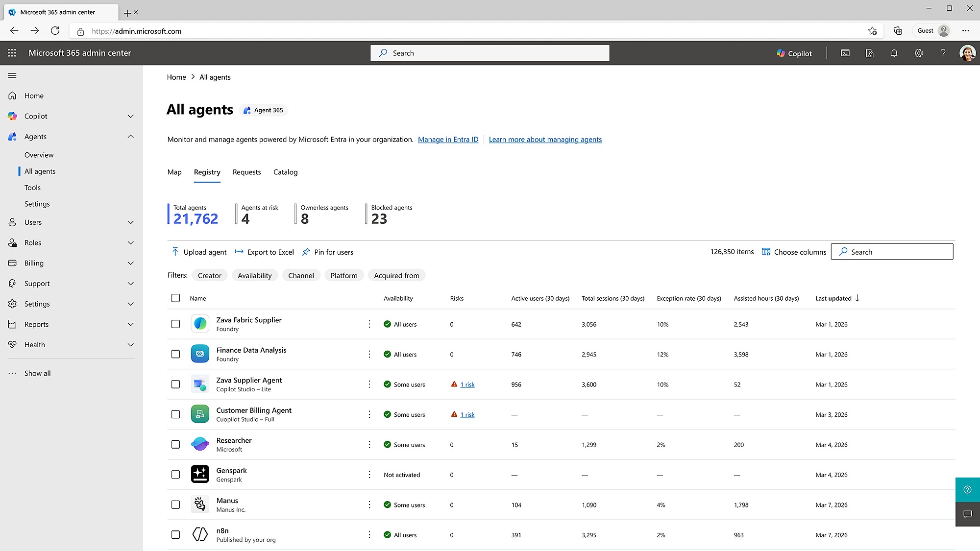Collapse the Agents navigation section
The image size is (980, 551).
pyautogui.click(x=130, y=137)
